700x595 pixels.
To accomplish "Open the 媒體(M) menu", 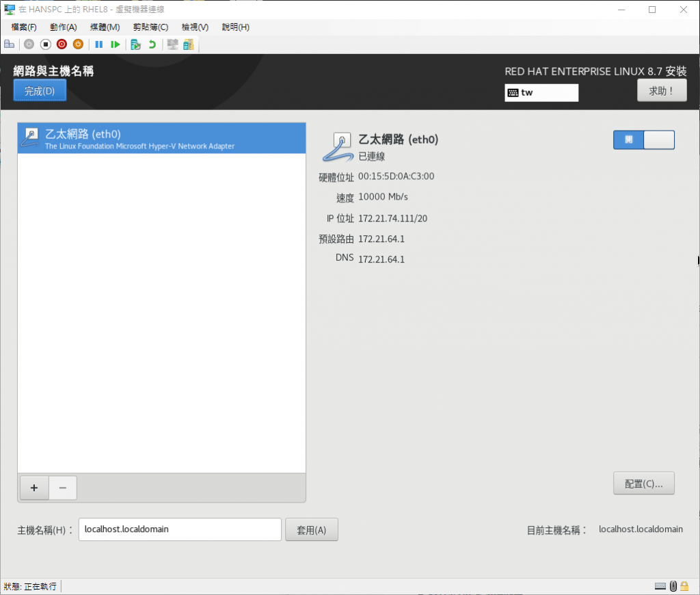I will 105,27.
